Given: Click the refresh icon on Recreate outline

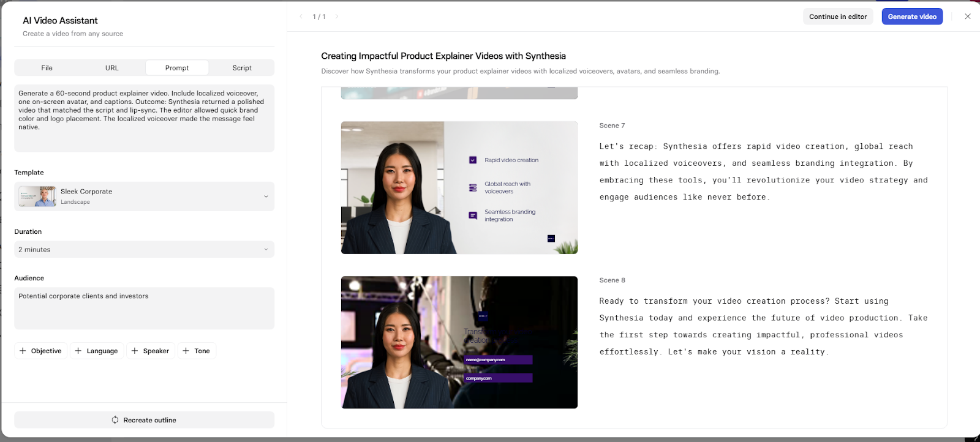Looking at the screenshot, I should point(115,420).
